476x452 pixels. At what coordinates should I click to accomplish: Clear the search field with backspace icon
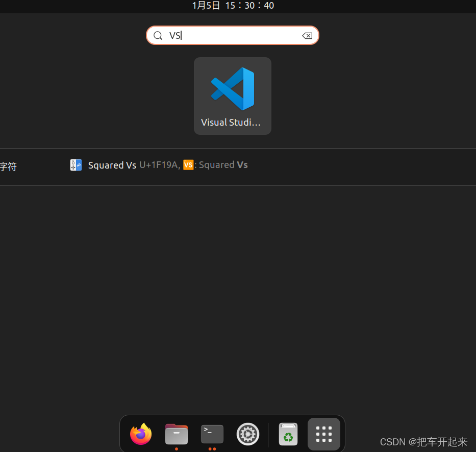pyautogui.click(x=307, y=36)
